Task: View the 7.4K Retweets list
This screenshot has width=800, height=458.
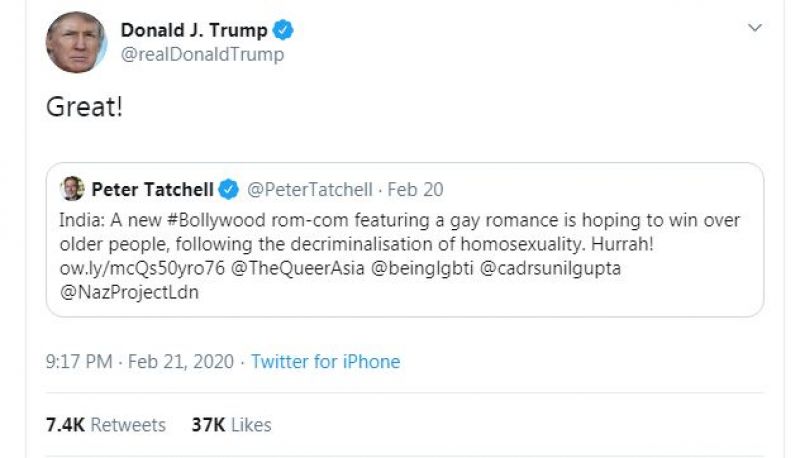Action: tap(106, 425)
